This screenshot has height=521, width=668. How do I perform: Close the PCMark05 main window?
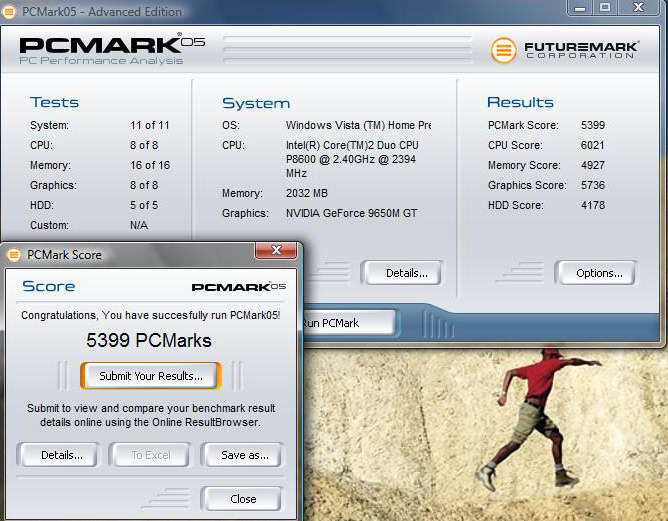638,8
